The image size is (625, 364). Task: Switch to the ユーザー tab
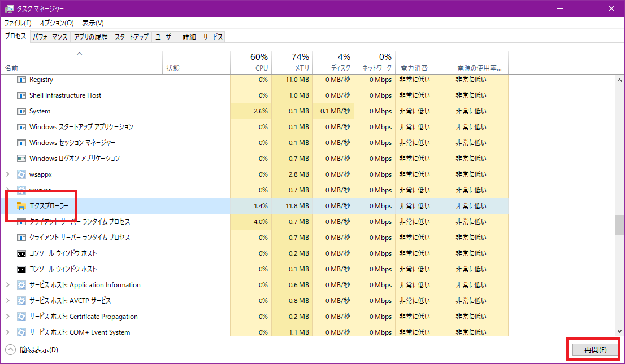click(166, 37)
